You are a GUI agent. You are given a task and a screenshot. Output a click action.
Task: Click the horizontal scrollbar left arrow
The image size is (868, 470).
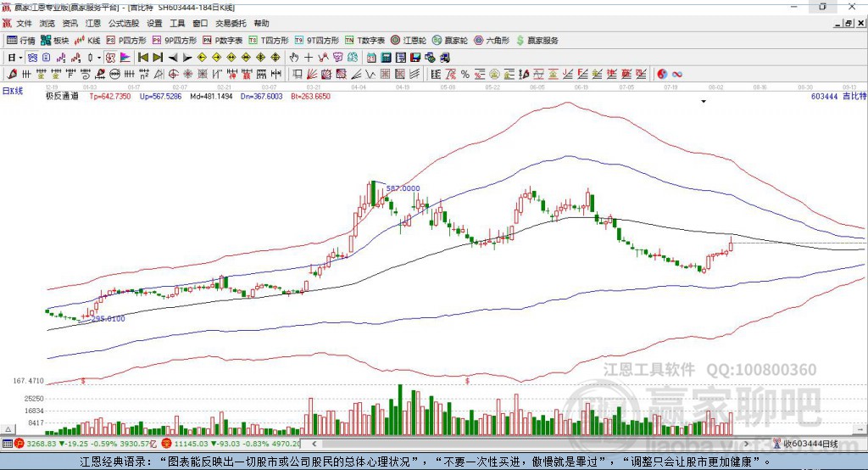[x=314, y=444]
